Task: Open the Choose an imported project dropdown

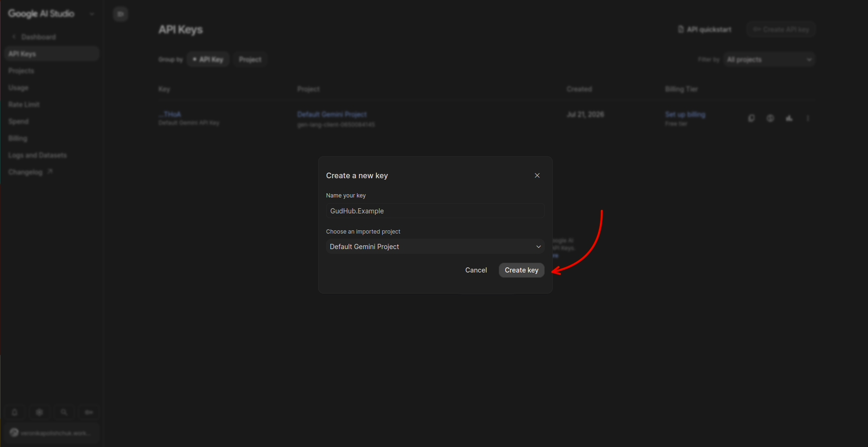Action: [x=435, y=247]
